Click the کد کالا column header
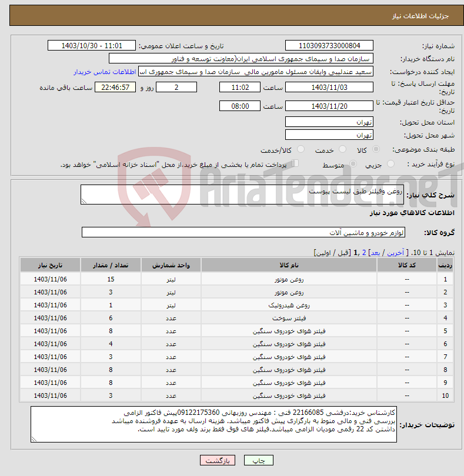This screenshot has height=476, width=464. pyautogui.click(x=407, y=265)
